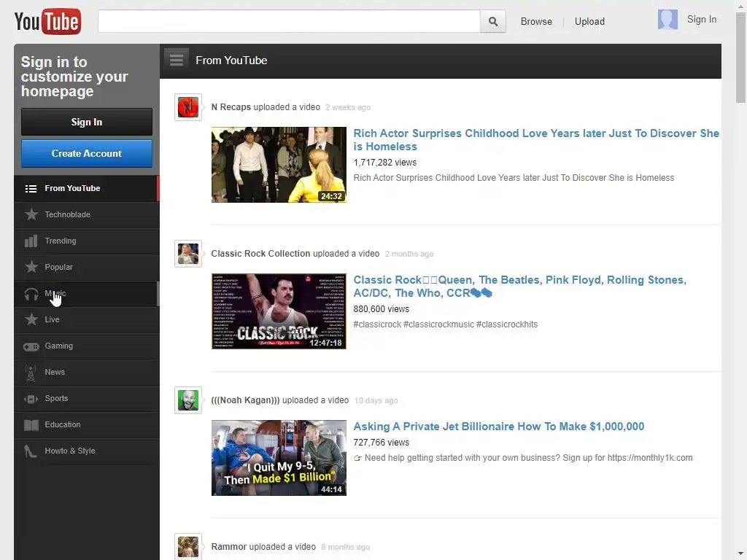Viewport: 747px width, 560px height.
Task: Click the Classic Rock thumbnail (12:47:18)
Action: pyautogui.click(x=279, y=311)
